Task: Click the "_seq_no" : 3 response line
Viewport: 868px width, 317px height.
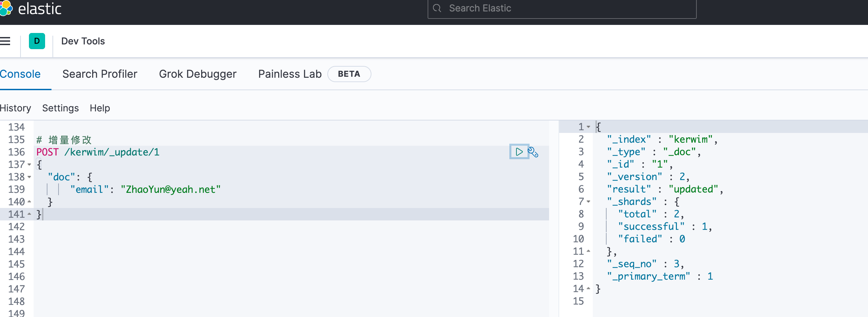Action: tap(646, 264)
